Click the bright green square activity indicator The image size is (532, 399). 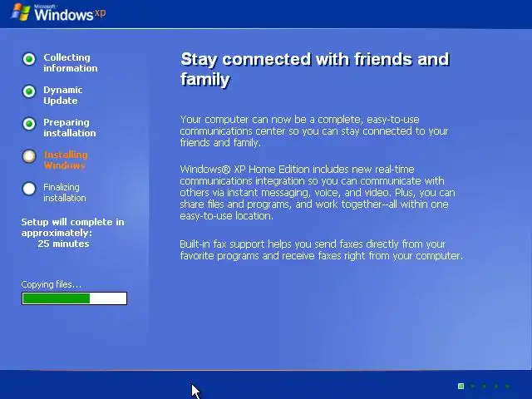[461, 386]
